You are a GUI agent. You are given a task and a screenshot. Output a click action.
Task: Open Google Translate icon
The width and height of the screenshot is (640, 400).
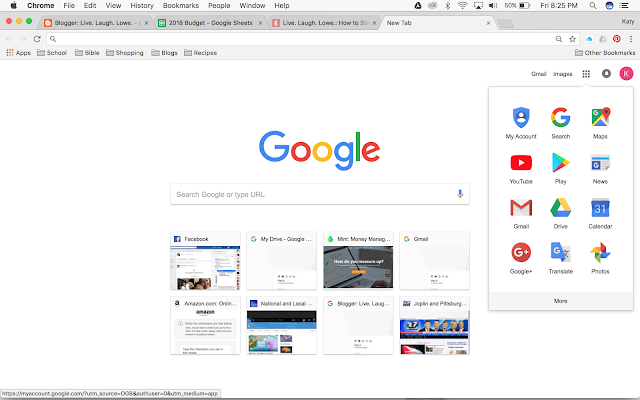coord(560,258)
